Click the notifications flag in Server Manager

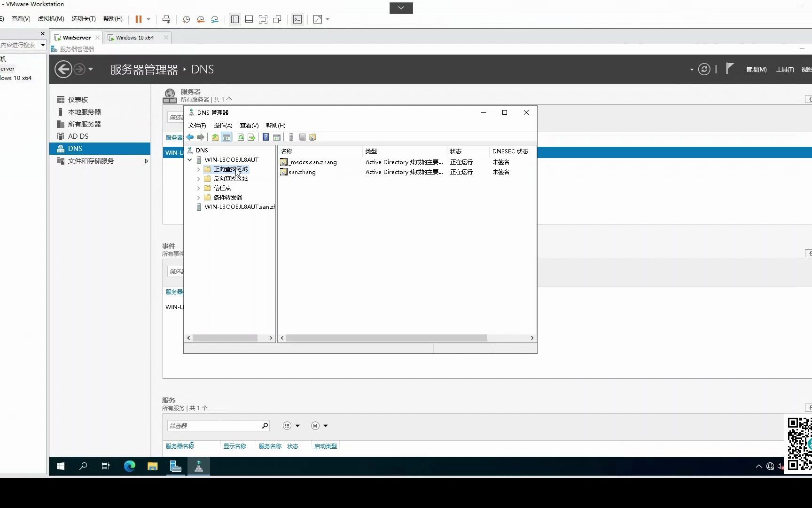[x=729, y=69]
